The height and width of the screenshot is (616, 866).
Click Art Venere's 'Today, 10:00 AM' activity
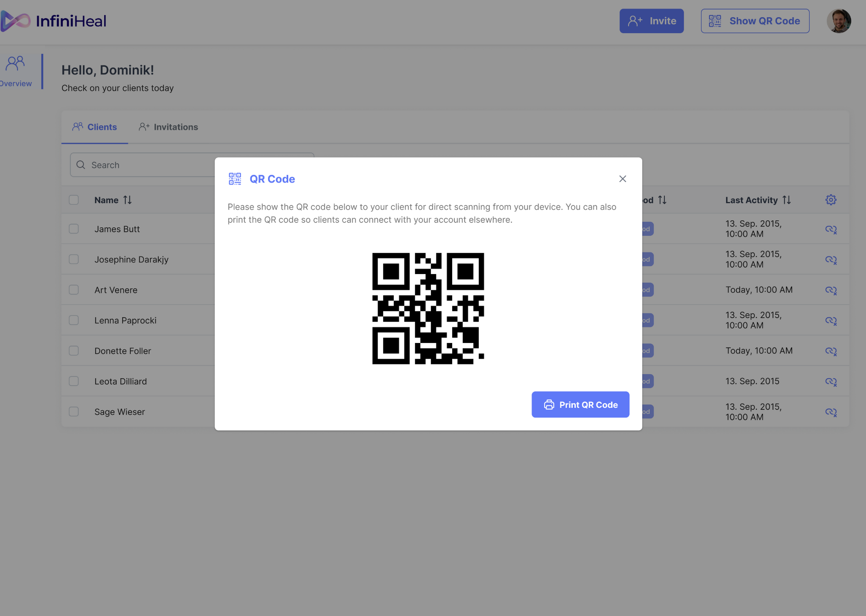point(759,290)
